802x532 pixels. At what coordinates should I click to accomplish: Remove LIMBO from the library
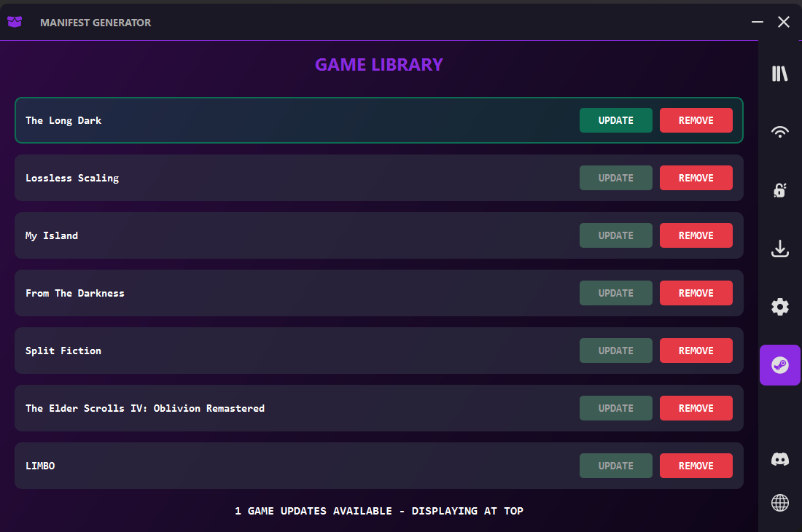pyautogui.click(x=696, y=466)
